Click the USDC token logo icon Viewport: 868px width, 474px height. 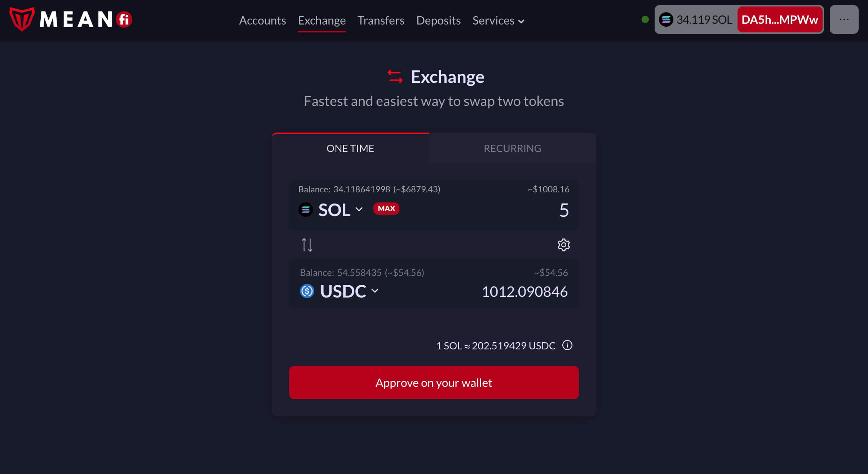[x=307, y=291]
